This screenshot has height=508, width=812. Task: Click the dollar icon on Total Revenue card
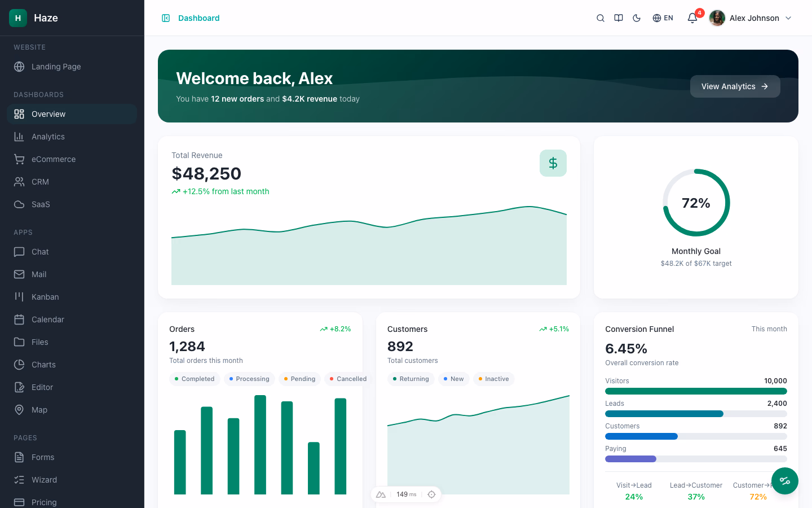pyautogui.click(x=553, y=163)
